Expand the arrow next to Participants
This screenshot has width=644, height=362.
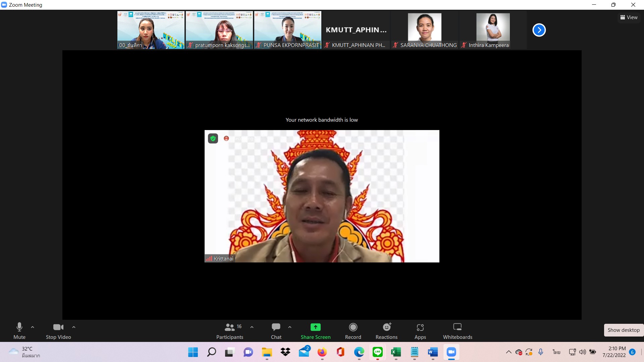tap(252, 327)
